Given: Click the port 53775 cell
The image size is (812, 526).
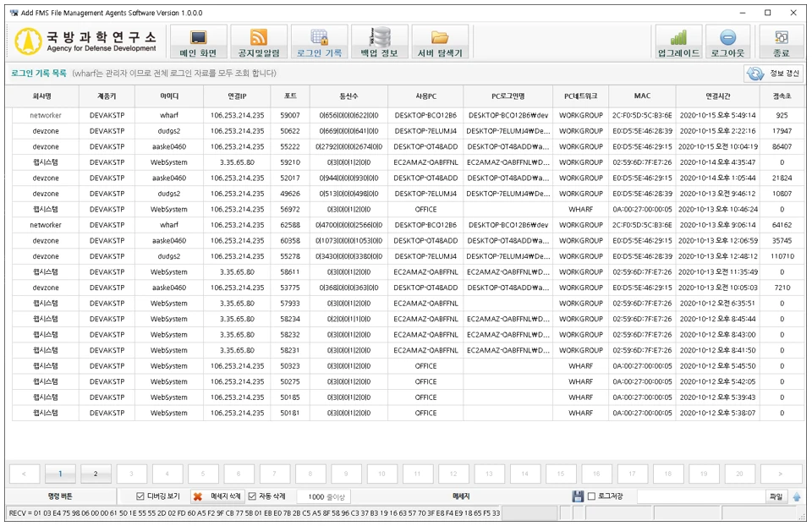Looking at the screenshot, I should [290, 288].
